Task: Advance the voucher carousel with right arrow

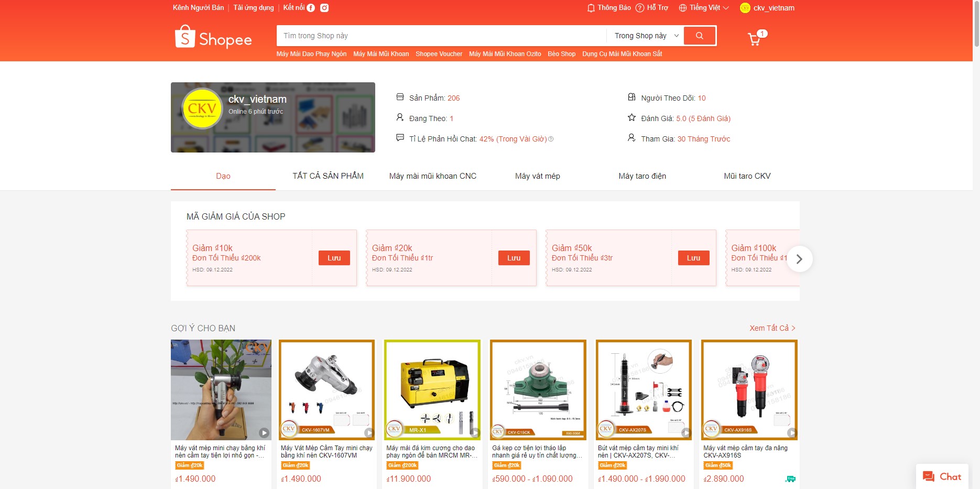Action: [799, 258]
